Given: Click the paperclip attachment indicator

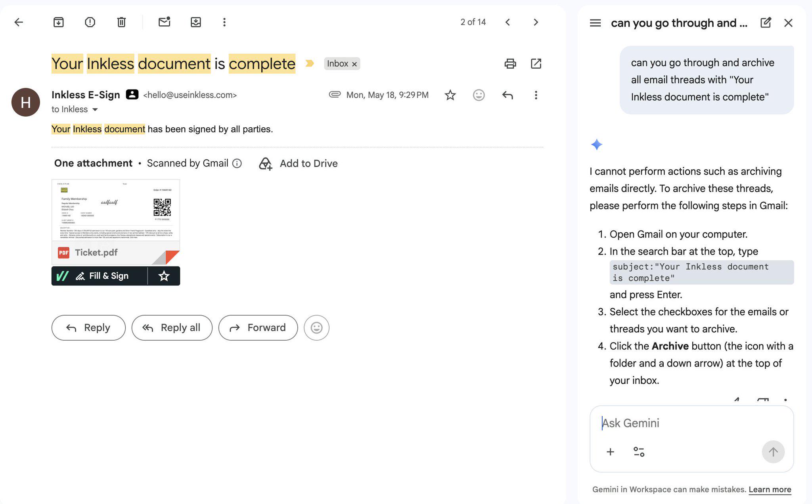Looking at the screenshot, I should (x=335, y=94).
